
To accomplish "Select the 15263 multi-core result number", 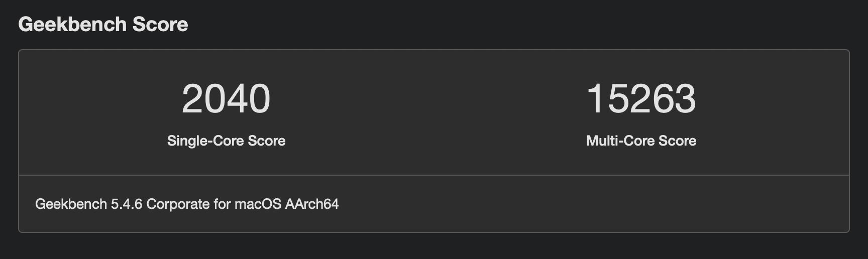I will tap(641, 98).
